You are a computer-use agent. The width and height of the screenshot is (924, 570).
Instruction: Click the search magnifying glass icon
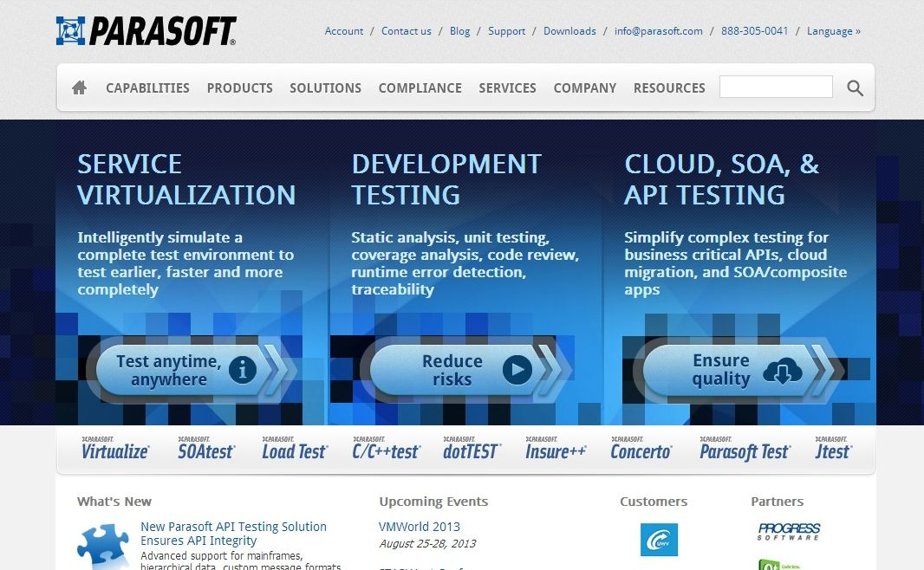855,87
